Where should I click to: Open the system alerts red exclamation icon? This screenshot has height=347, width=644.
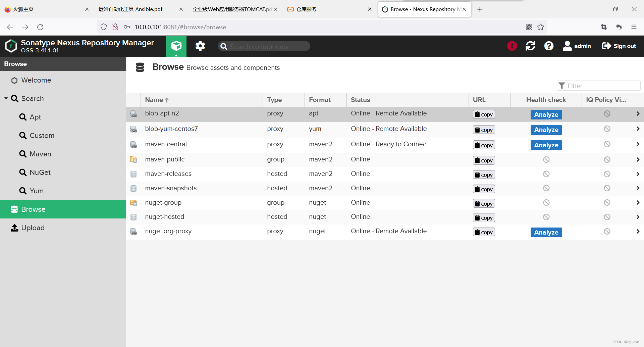click(x=512, y=46)
